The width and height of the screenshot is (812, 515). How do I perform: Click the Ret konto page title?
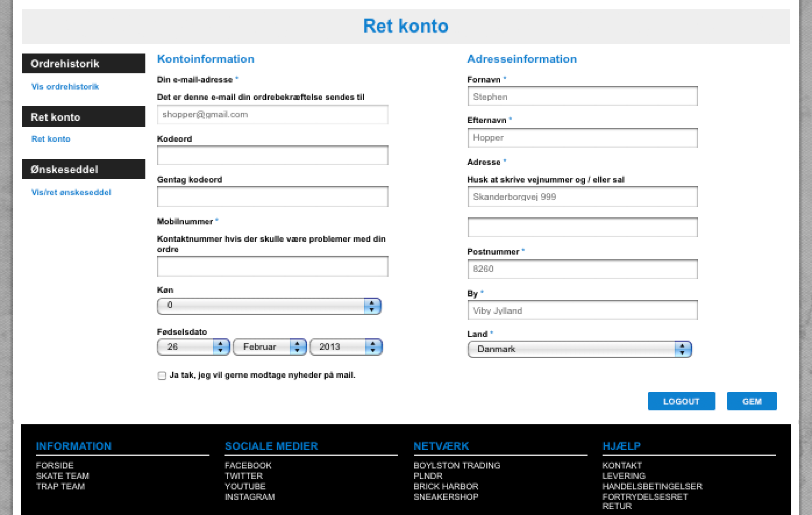coord(406,26)
